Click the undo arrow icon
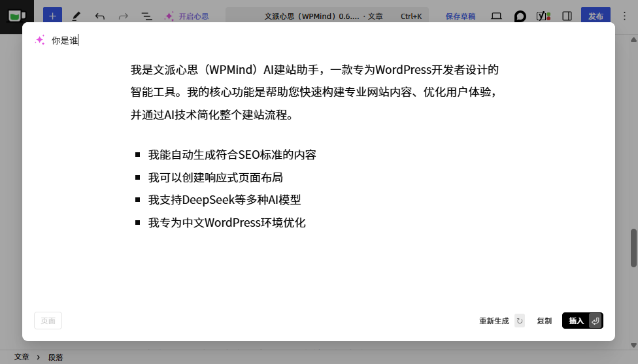Viewport: 638px width, 364px height. 99,16
